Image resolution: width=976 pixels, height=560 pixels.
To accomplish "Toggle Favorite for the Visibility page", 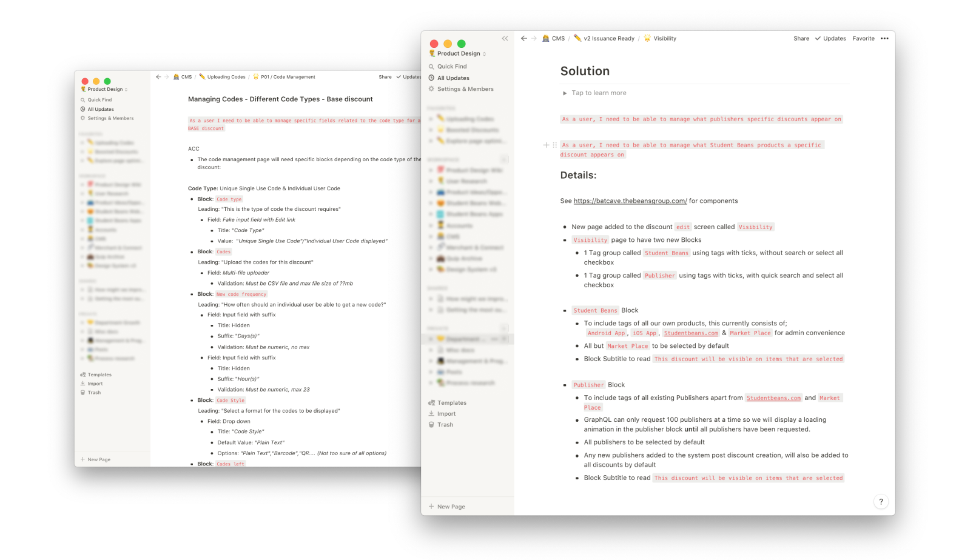I will pos(863,38).
